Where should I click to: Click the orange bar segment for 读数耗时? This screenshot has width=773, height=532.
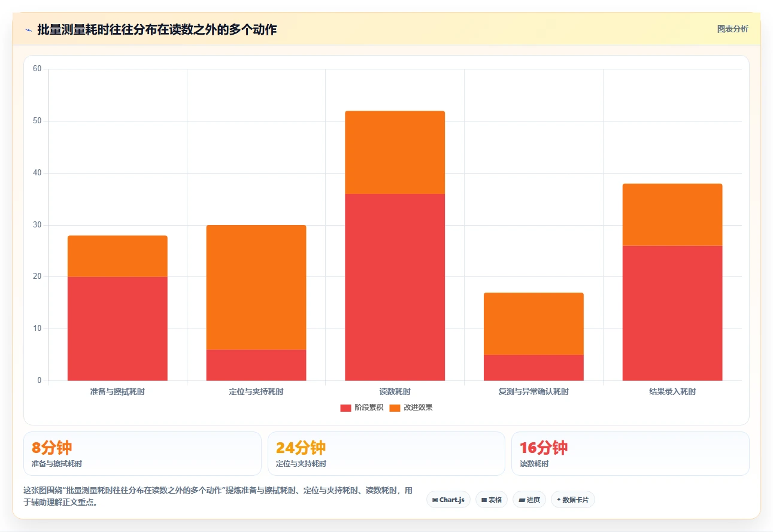pos(395,152)
